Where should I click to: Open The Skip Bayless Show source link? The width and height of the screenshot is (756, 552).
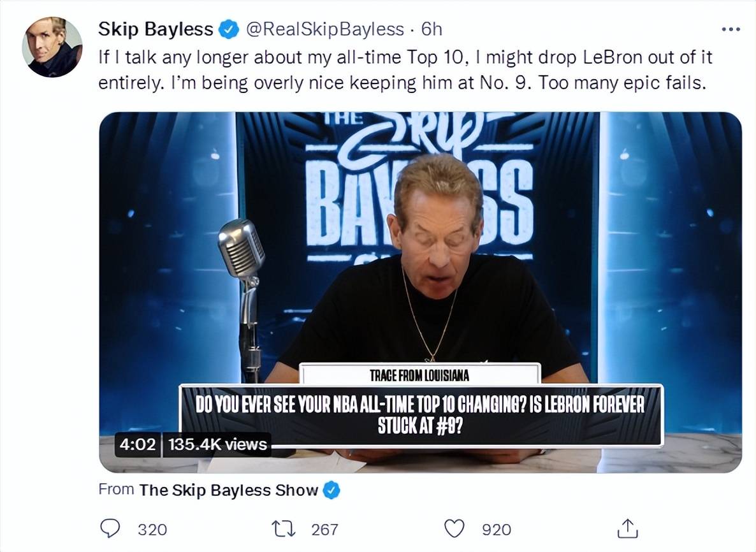(229, 490)
